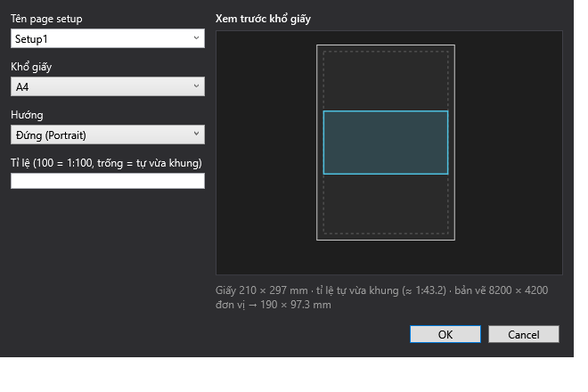The height and width of the screenshot is (392, 588).
Task: Click the 'Hướng' label
Action: [x=27, y=115]
